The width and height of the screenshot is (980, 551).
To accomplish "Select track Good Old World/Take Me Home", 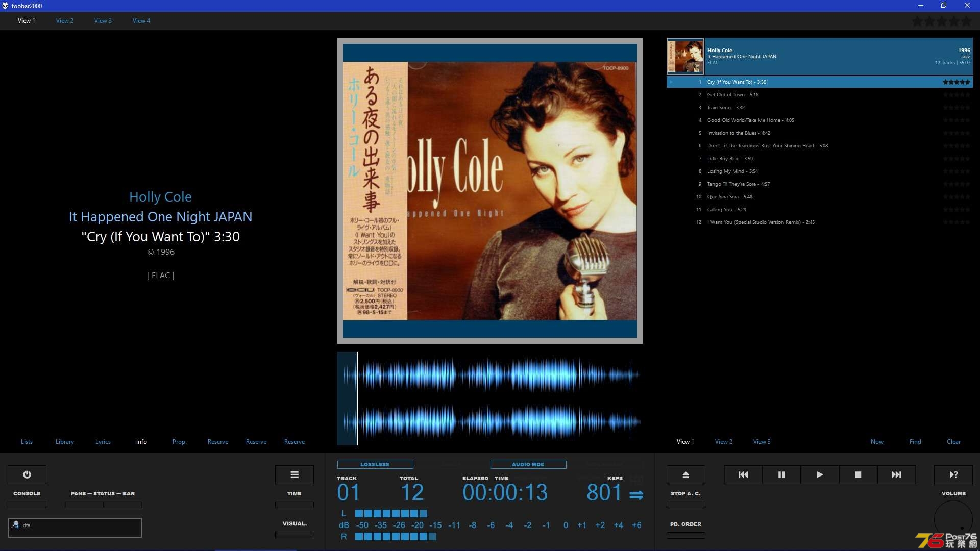I will 820,120.
